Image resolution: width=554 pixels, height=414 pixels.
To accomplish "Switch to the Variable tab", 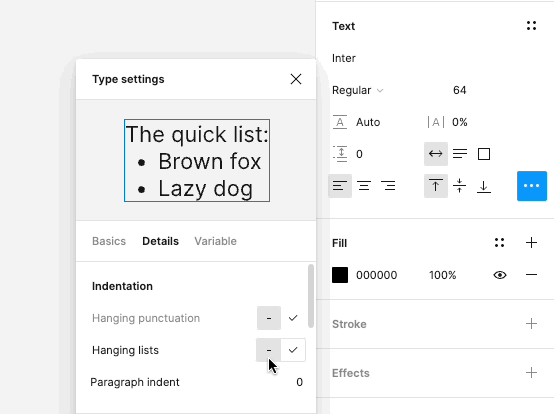I will point(216,241).
